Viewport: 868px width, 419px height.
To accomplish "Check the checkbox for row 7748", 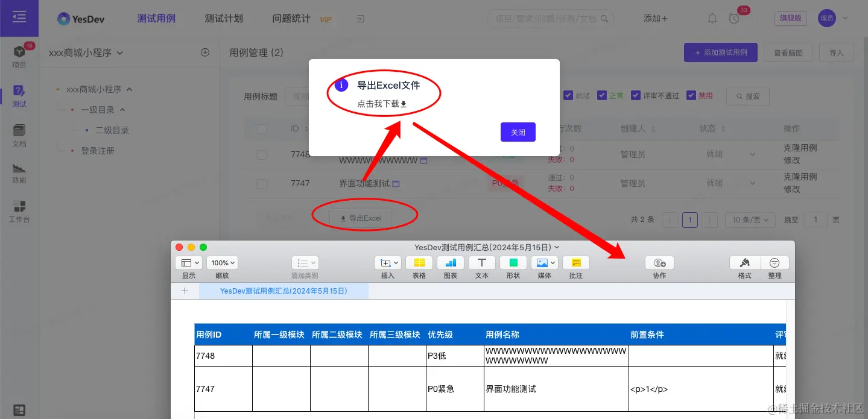I will pyautogui.click(x=262, y=154).
